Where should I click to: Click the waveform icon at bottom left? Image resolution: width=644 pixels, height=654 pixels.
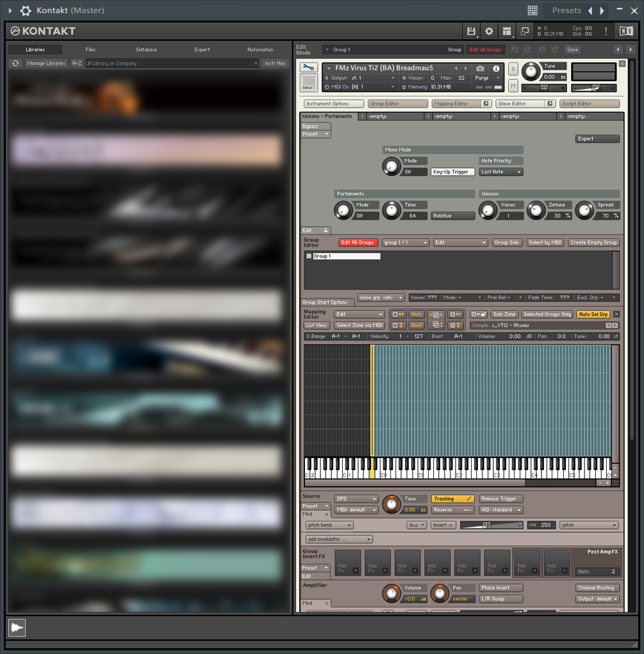pyautogui.click(x=17, y=627)
